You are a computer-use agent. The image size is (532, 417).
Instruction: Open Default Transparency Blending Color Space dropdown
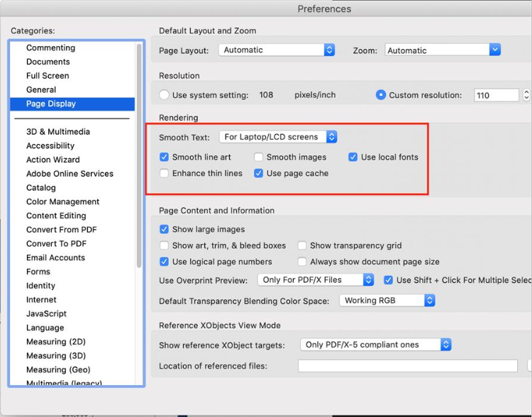point(387,301)
